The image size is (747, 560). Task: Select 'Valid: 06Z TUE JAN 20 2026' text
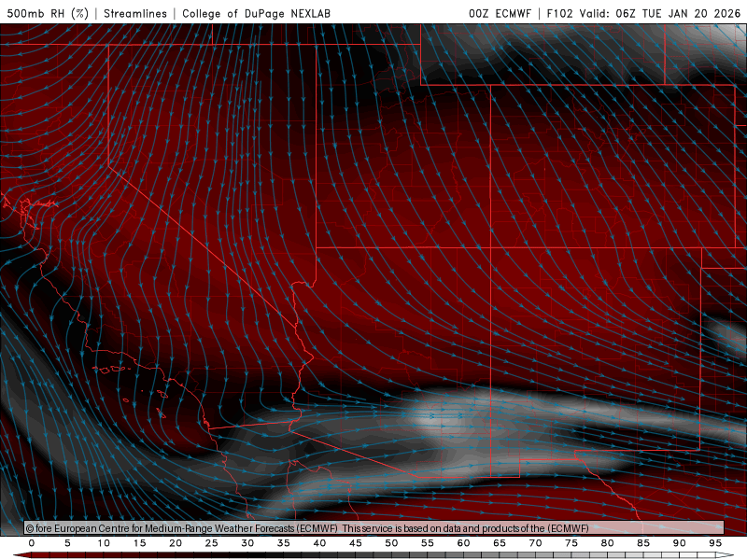click(x=660, y=13)
